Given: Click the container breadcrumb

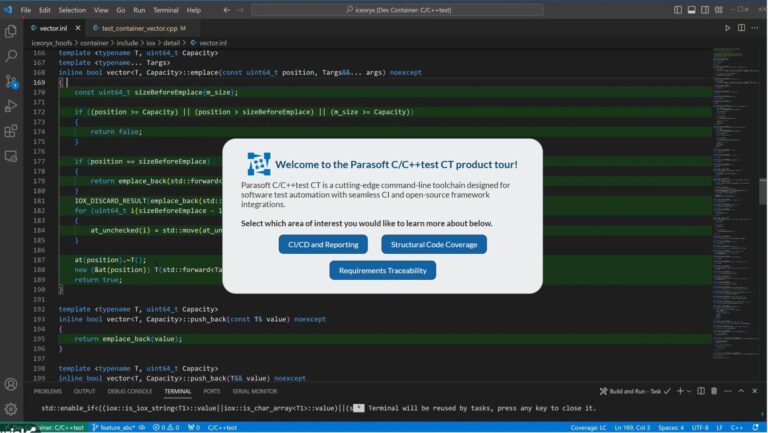Looking at the screenshot, I should tap(94, 43).
